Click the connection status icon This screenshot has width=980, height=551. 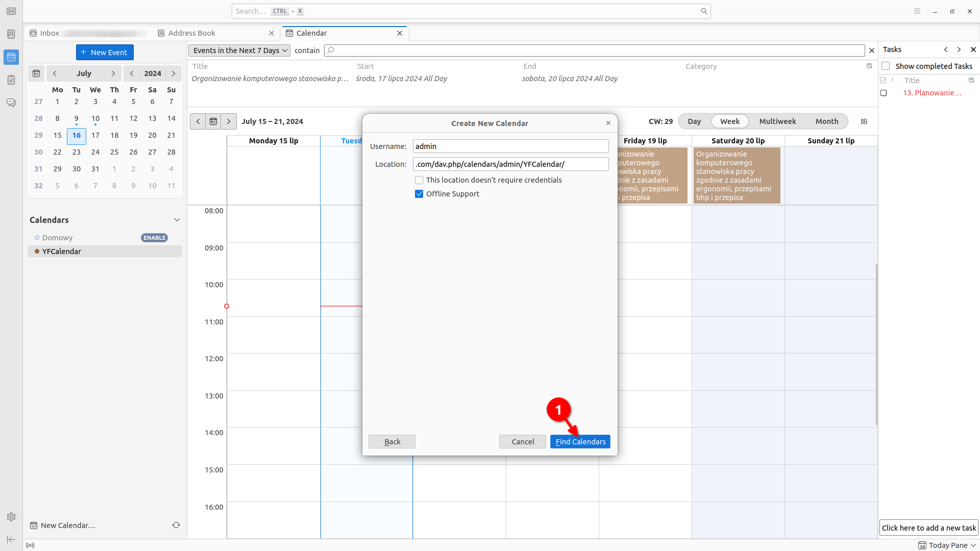(x=30, y=545)
